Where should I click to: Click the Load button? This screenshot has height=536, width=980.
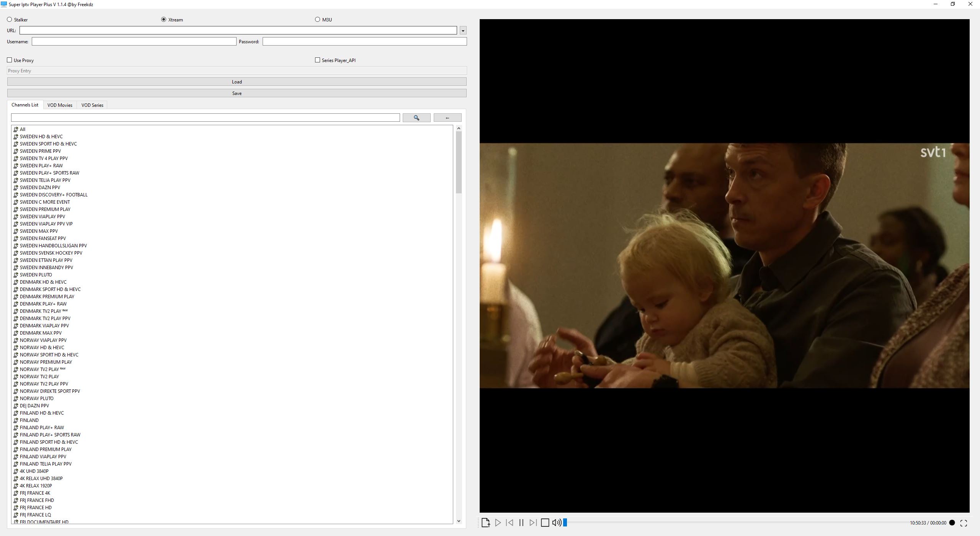tap(237, 82)
